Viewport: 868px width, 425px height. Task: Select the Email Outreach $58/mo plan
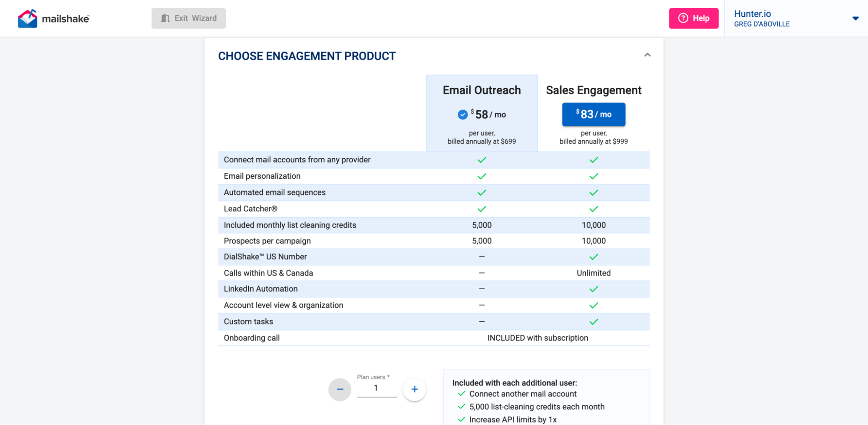(x=482, y=115)
